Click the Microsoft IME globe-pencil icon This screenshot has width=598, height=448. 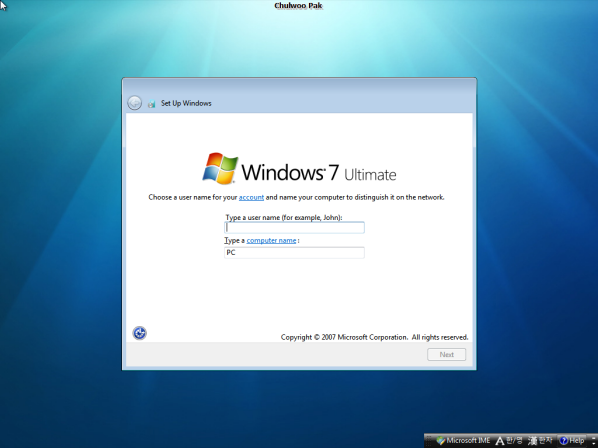click(x=441, y=440)
